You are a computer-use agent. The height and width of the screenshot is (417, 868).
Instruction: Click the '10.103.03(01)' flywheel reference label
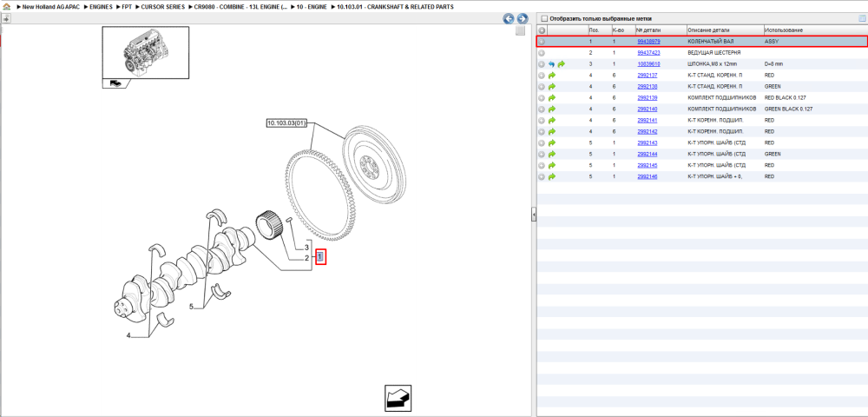(x=286, y=123)
